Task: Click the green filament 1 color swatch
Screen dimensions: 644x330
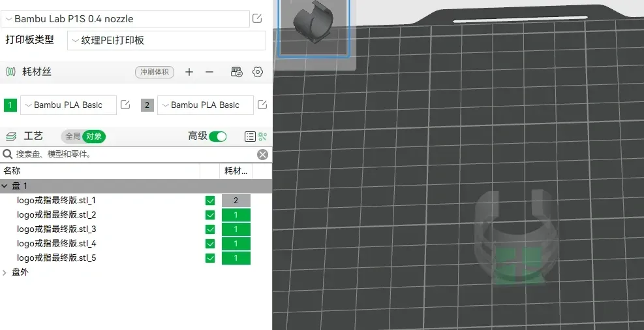Action: pyautogui.click(x=10, y=105)
